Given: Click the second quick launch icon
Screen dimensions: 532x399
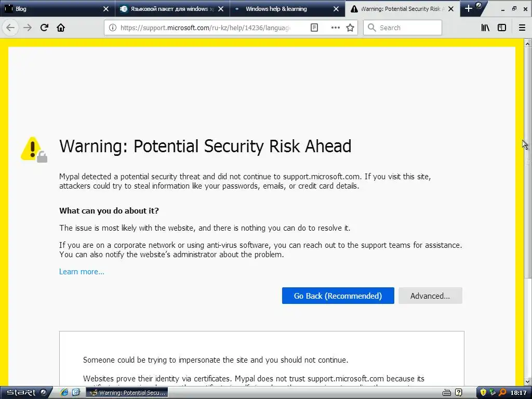Looking at the screenshot, I should [76, 393].
